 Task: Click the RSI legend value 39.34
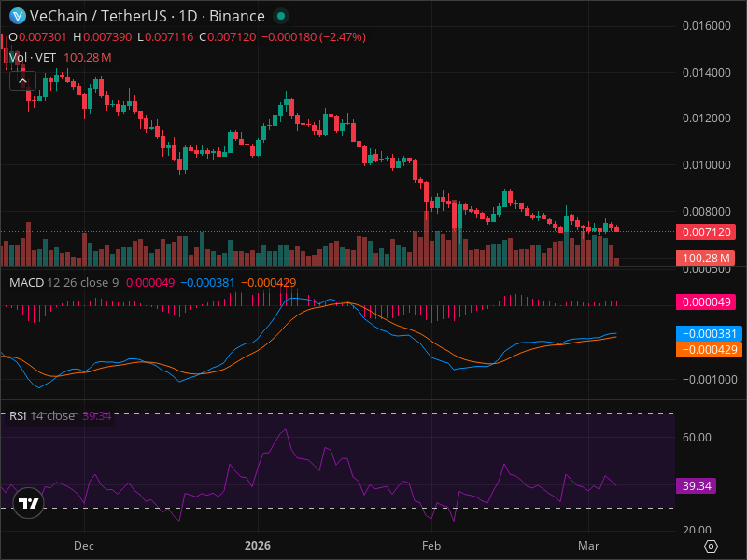coord(97,415)
